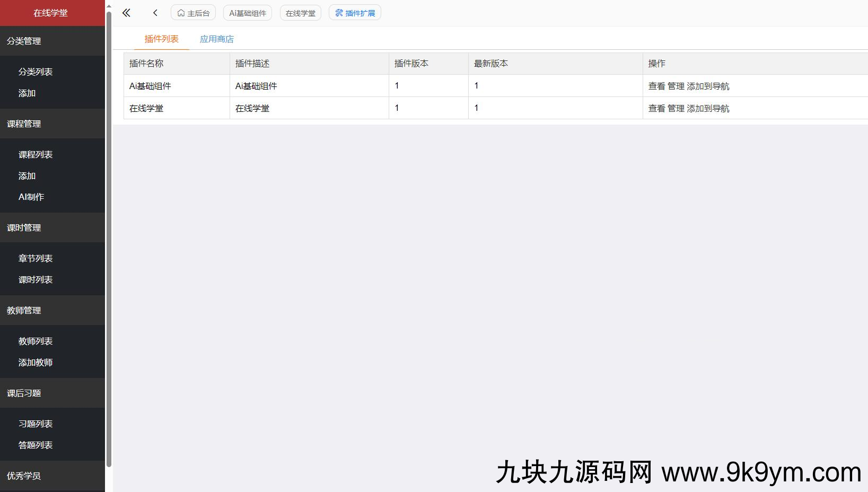Open the 插件扩展 tab
The width and height of the screenshot is (868, 492).
pyautogui.click(x=355, y=13)
